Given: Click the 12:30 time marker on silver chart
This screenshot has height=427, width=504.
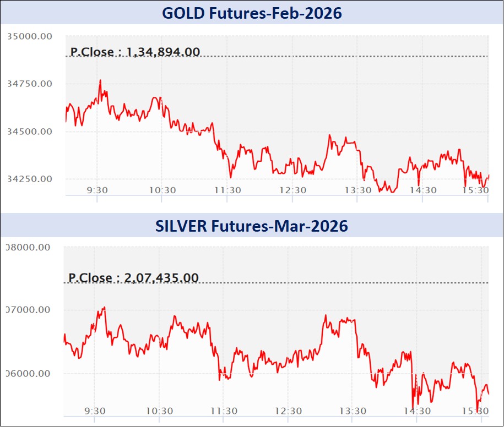Looking at the screenshot, I should 288,411.
